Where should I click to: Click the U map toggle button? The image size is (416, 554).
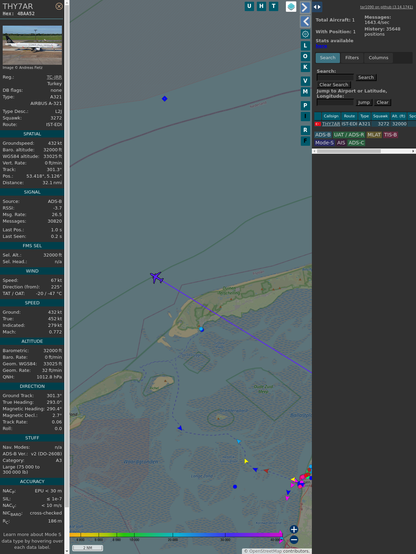pos(249,6)
